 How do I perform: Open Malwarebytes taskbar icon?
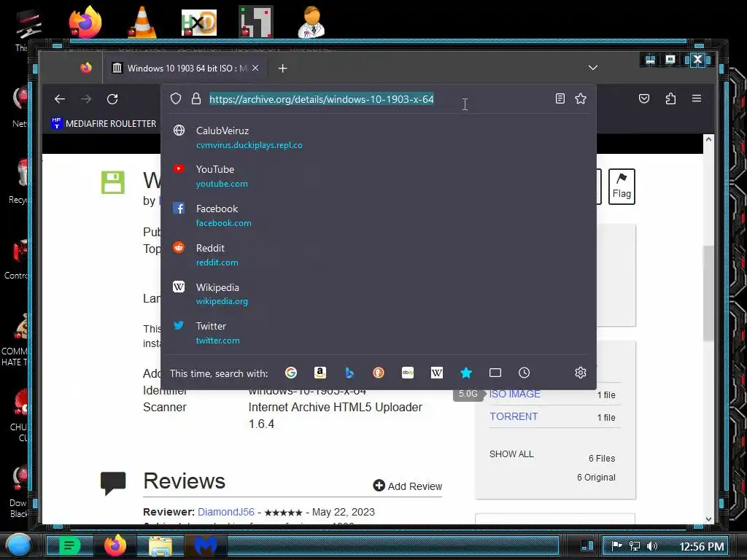pyautogui.click(x=205, y=545)
